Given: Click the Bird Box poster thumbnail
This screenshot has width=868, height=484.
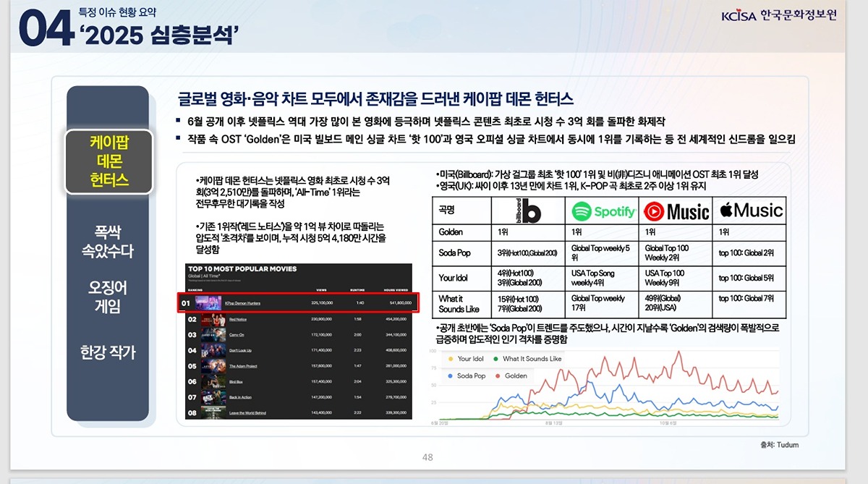Looking at the screenshot, I should (213, 381).
